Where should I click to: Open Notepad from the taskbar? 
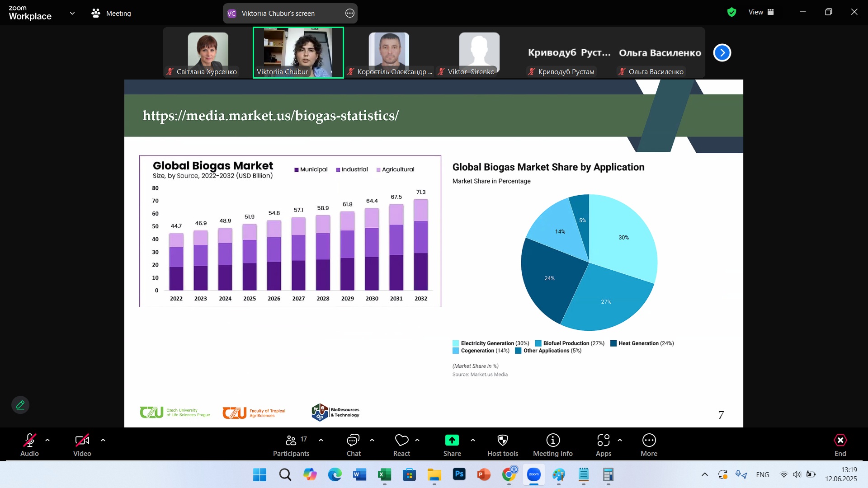584,474
